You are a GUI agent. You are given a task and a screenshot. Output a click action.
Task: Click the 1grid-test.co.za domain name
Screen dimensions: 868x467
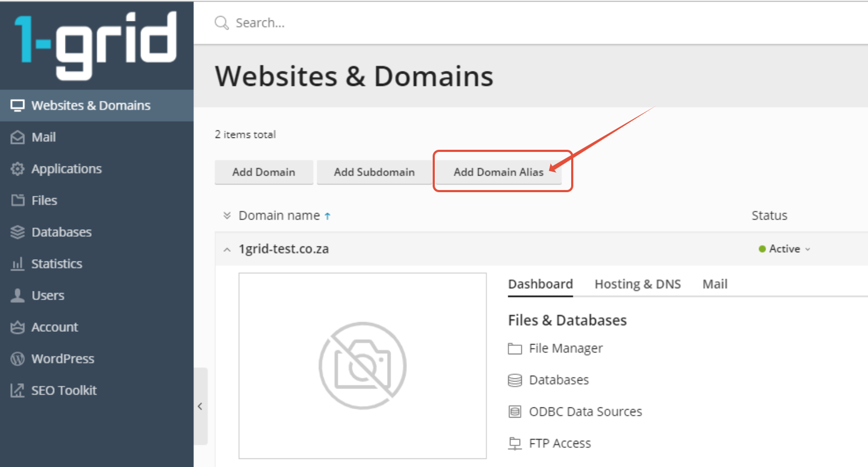[283, 249]
